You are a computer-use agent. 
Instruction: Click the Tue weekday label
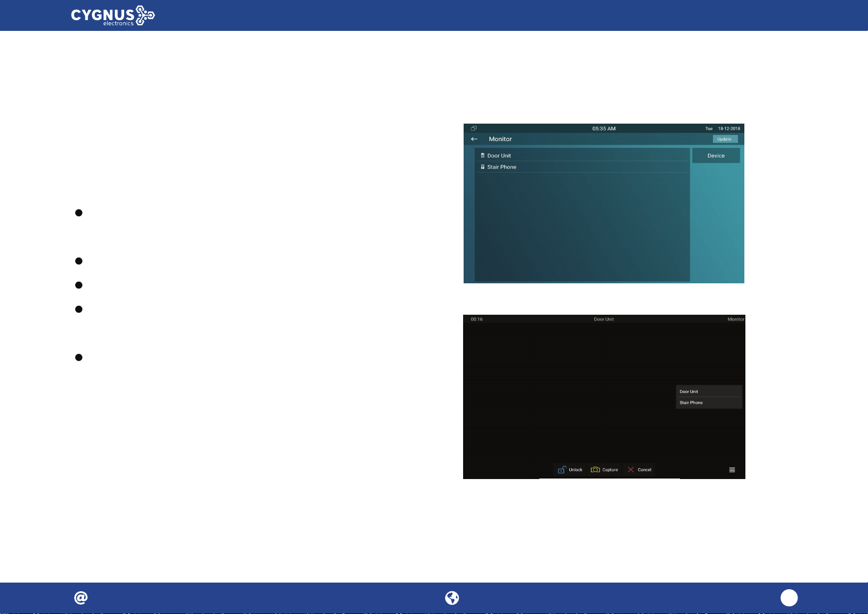[709, 129]
